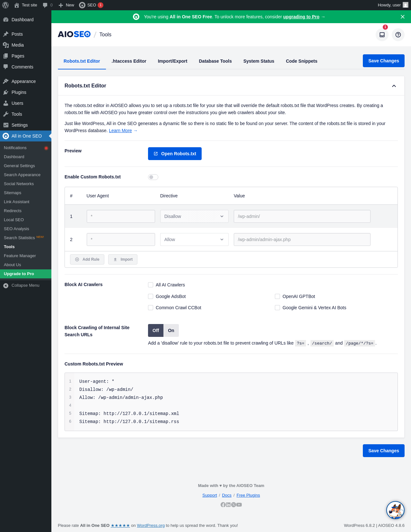
Task: Open the Disallow directive dropdown in row 1
Action: [x=194, y=216]
